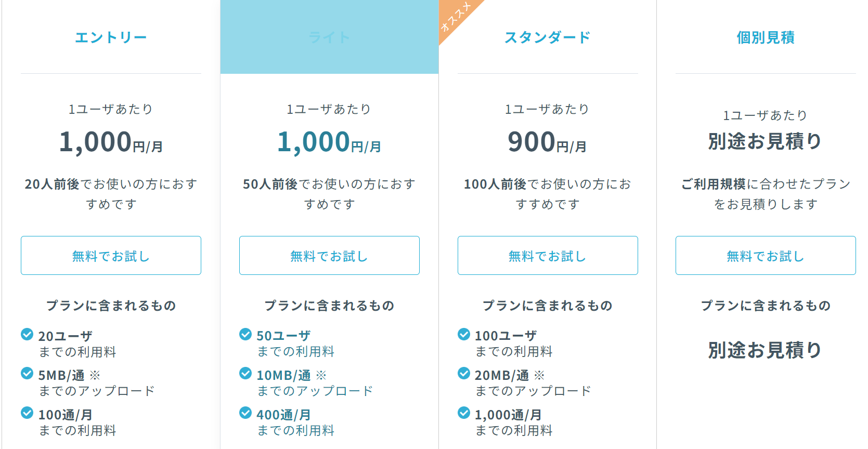The image size is (868, 449).
Task: Click the 個別見積 plan title
Action: (x=766, y=37)
